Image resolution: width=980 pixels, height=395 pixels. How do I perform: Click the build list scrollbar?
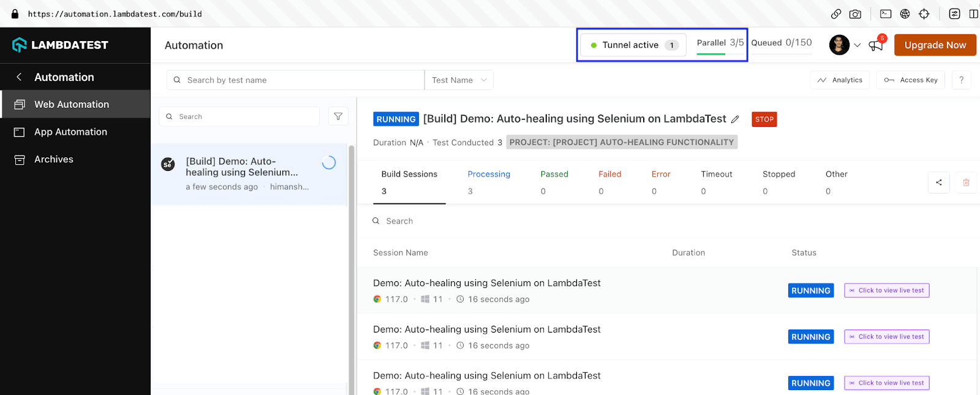pos(352,269)
